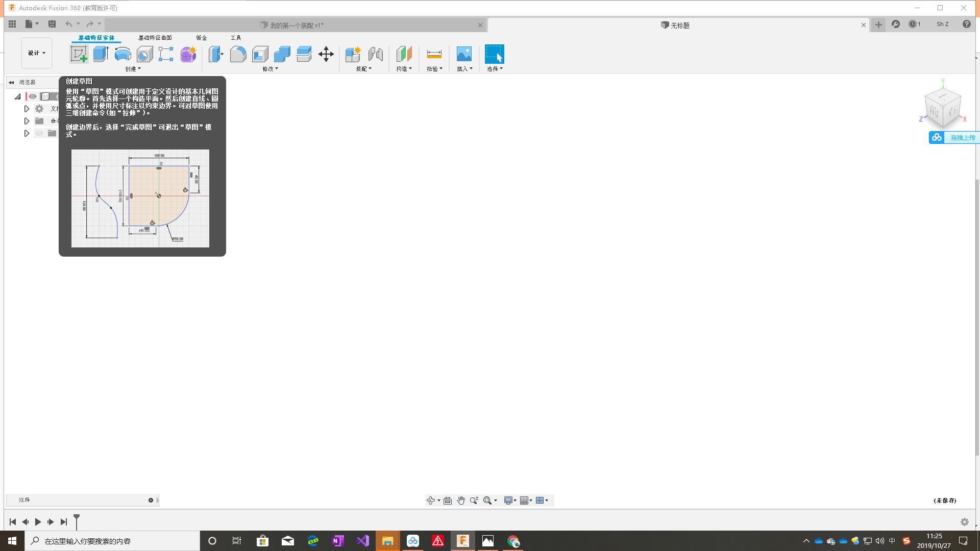Select the Extrude tool
The image size is (980, 551).
[100, 54]
